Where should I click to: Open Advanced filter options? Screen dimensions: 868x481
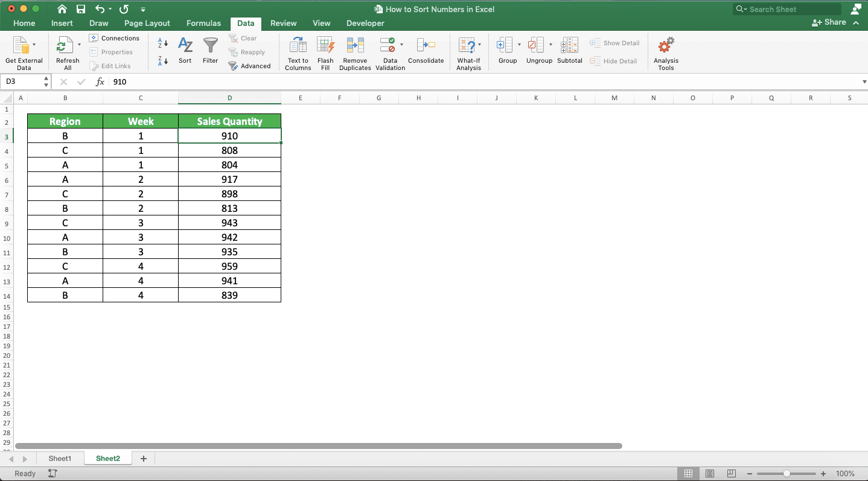pyautogui.click(x=249, y=66)
